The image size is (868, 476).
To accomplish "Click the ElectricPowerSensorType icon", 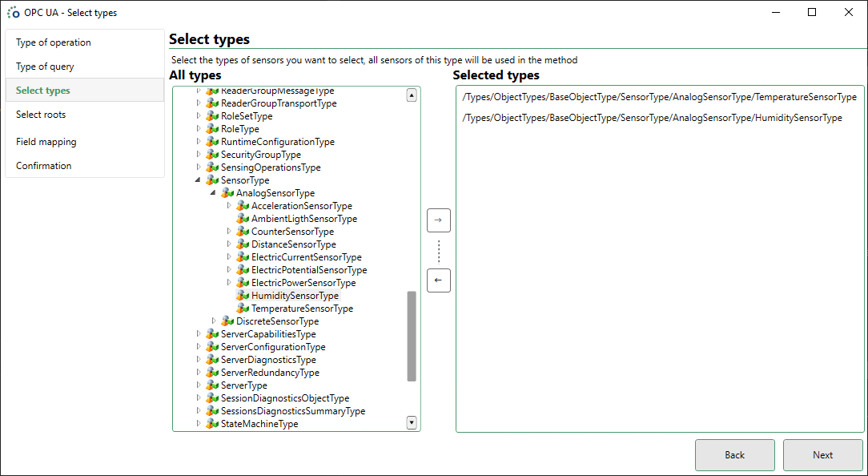I will tap(242, 282).
